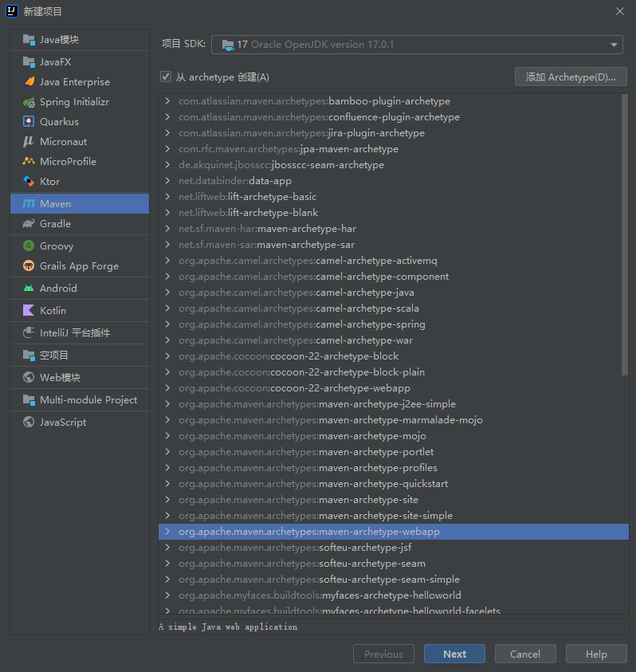
Task: Expand the cocoon-22-archetype-webapp chevron
Action: [167, 388]
